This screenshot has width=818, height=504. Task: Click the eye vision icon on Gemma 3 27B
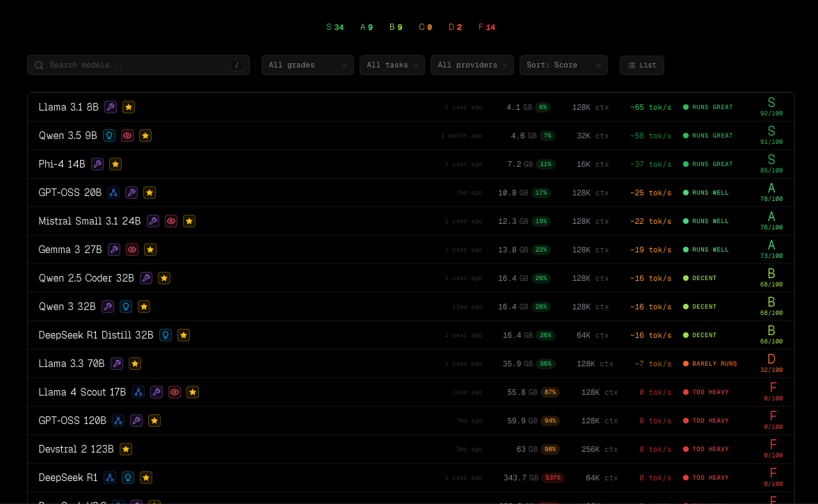[x=132, y=250]
